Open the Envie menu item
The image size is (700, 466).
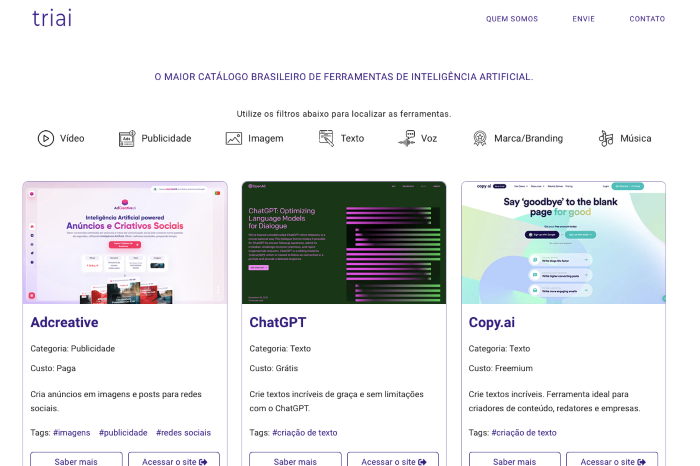(x=583, y=19)
